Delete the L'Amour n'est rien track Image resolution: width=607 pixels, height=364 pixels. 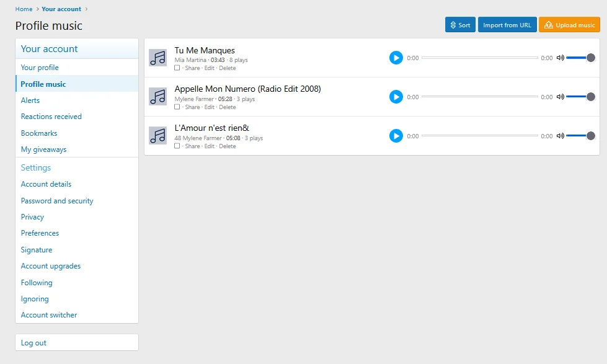pyautogui.click(x=228, y=146)
